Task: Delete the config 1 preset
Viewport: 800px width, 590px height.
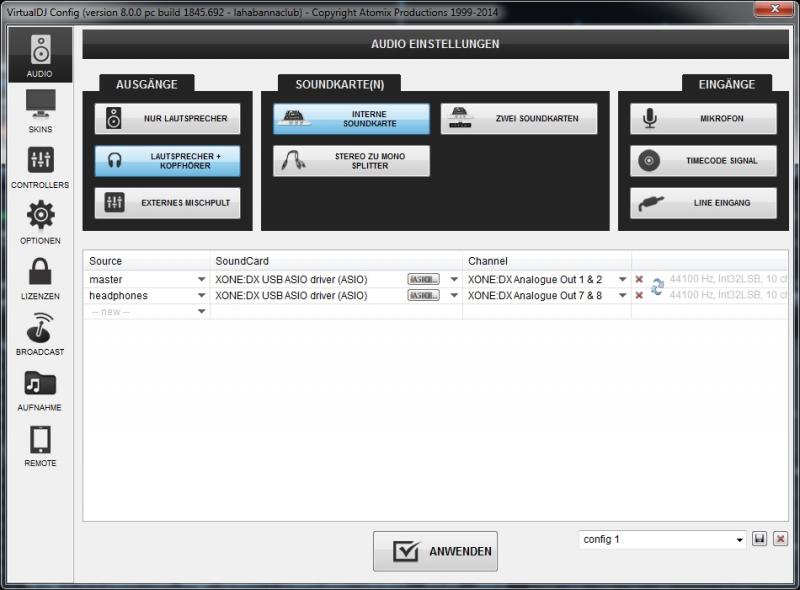Action: click(780, 539)
